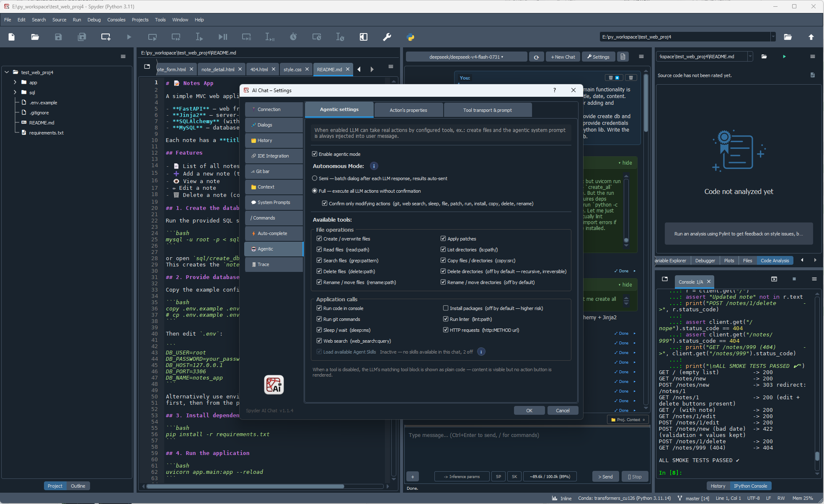824x504 pixels.
Task: Click the editor horizontal scrollbar
Action: click(245, 486)
